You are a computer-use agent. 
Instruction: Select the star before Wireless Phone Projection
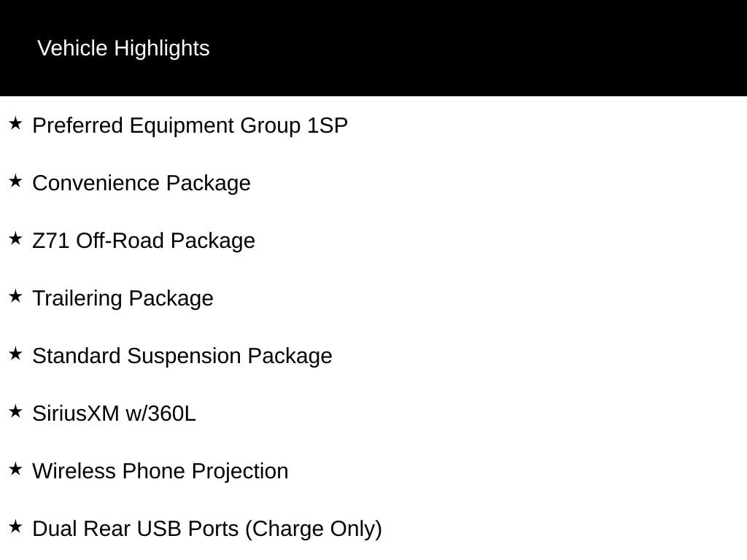click(x=15, y=469)
